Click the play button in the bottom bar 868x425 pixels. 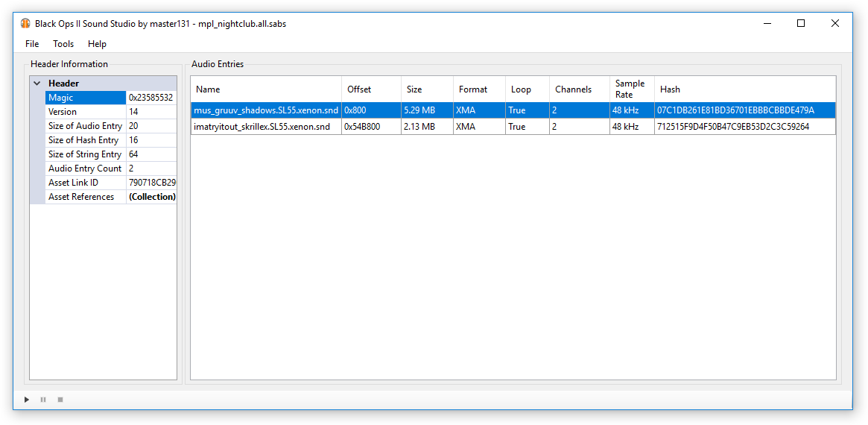tap(27, 400)
